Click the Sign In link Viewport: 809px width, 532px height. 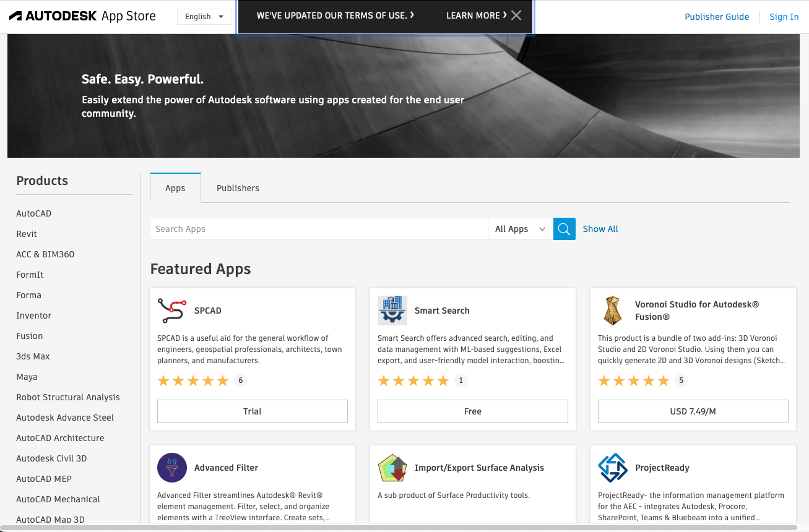coord(784,17)
